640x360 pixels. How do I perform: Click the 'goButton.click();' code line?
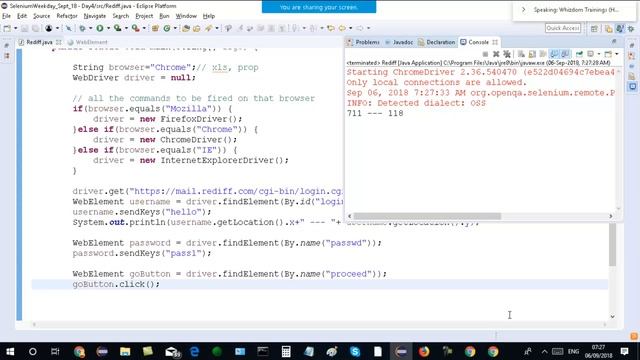coord(116,284)
